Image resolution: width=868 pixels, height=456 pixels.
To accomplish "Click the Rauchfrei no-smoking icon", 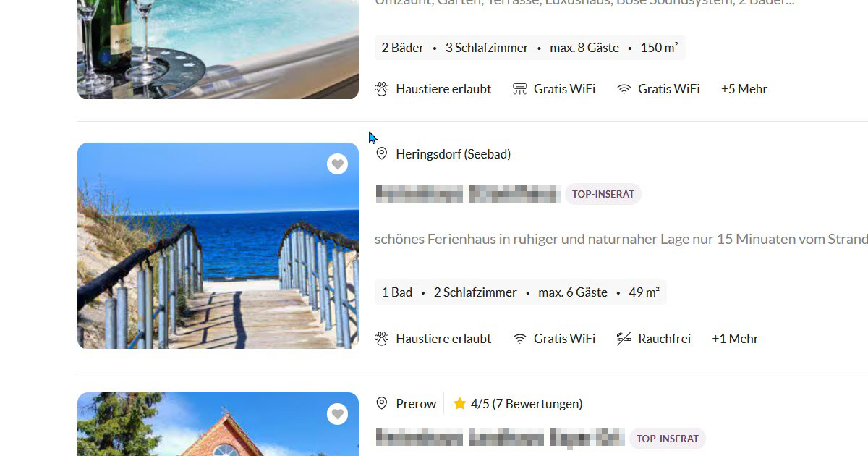I will tap(624, 339).
